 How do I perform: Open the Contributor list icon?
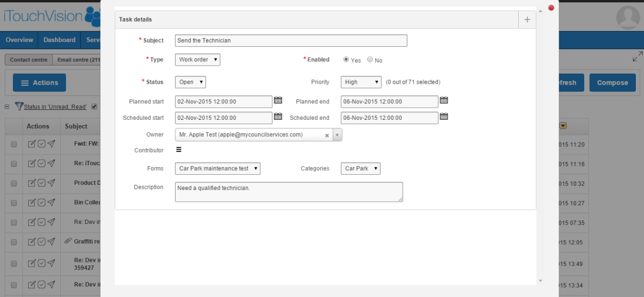click(179, 150)
